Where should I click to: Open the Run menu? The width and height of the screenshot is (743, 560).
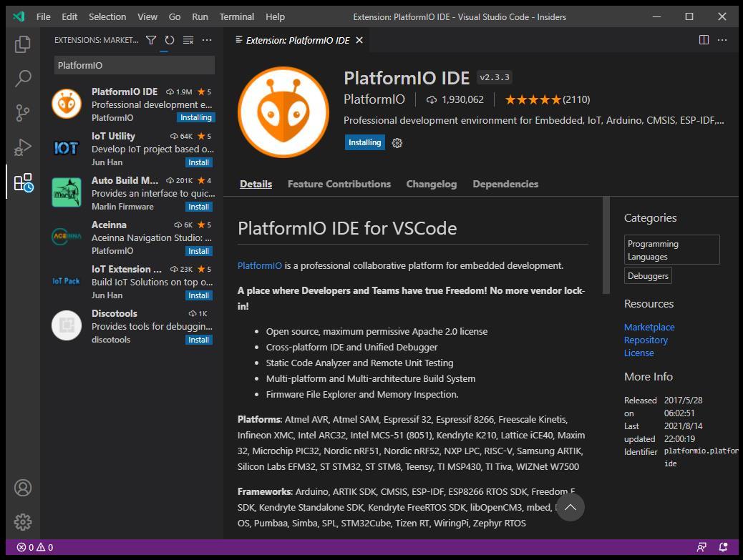coord(200,17)
